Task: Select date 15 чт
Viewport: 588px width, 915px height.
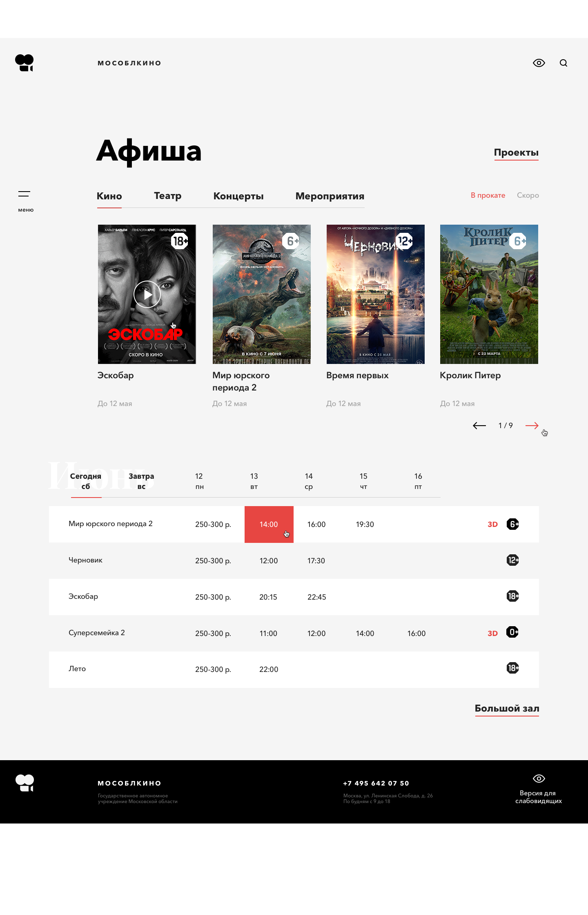Action: click(x=363, y=481)
